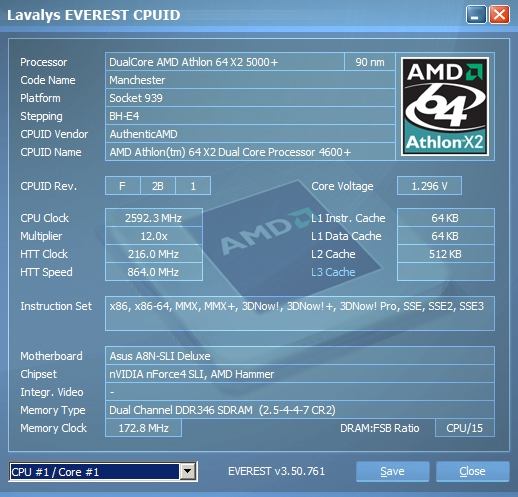Open the CPU core selector dropdown arrow

[x=188, y=471]
